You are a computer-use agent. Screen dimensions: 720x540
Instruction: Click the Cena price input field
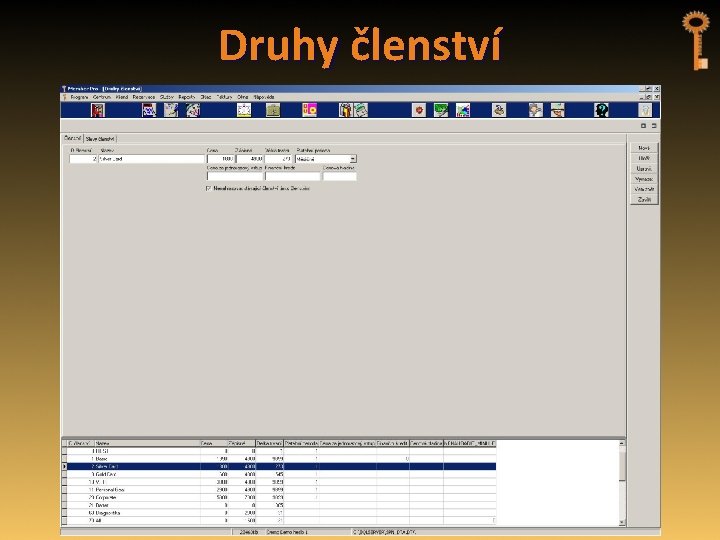pyautogui.click(x=220, y=159)
